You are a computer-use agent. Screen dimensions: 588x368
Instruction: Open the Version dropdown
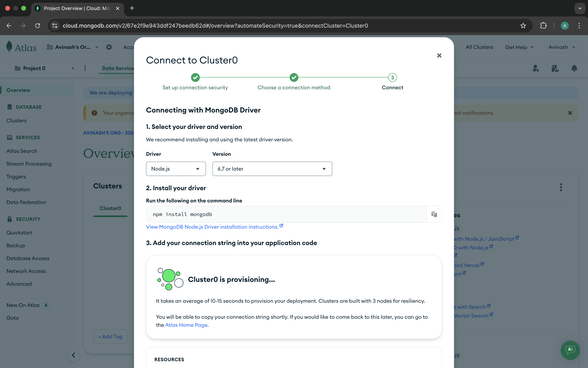click(x=272, y=169)
